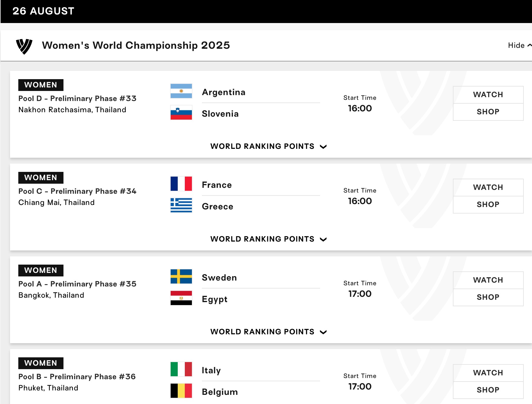Click the Belgium flag icon
Image resolution: width=532 pixels, height=404 pixels.
181,391
